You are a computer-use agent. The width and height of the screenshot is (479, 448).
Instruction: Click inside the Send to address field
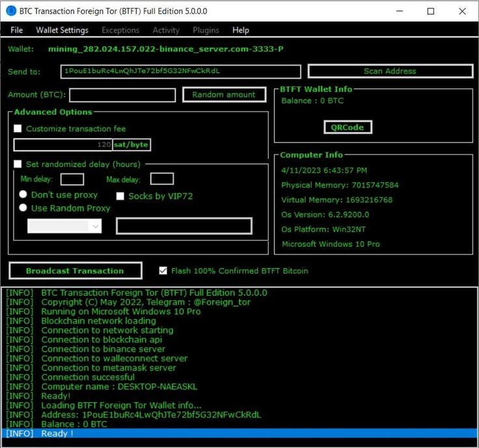[x=180, y=71]
